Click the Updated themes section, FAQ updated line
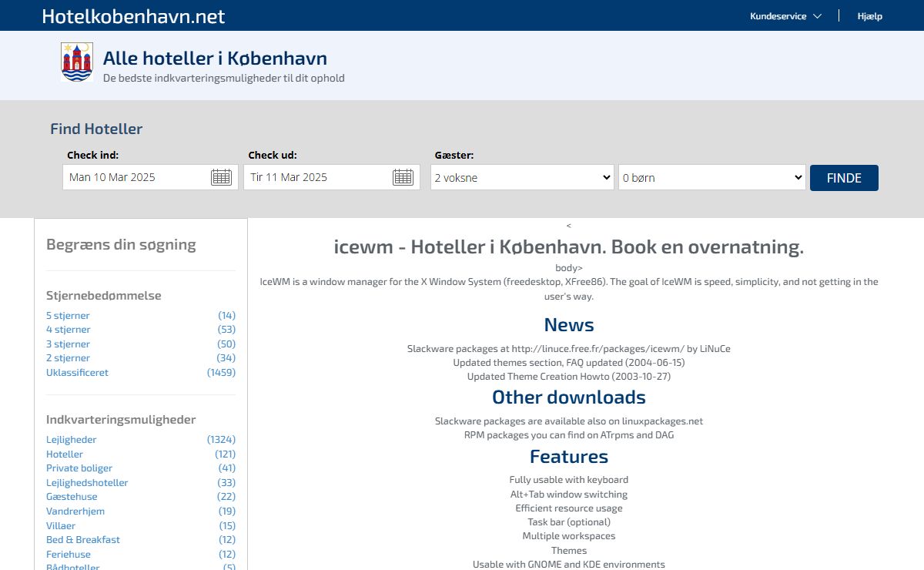The width and height of the screenshot is (924, 570). click(x=569, y=363)
